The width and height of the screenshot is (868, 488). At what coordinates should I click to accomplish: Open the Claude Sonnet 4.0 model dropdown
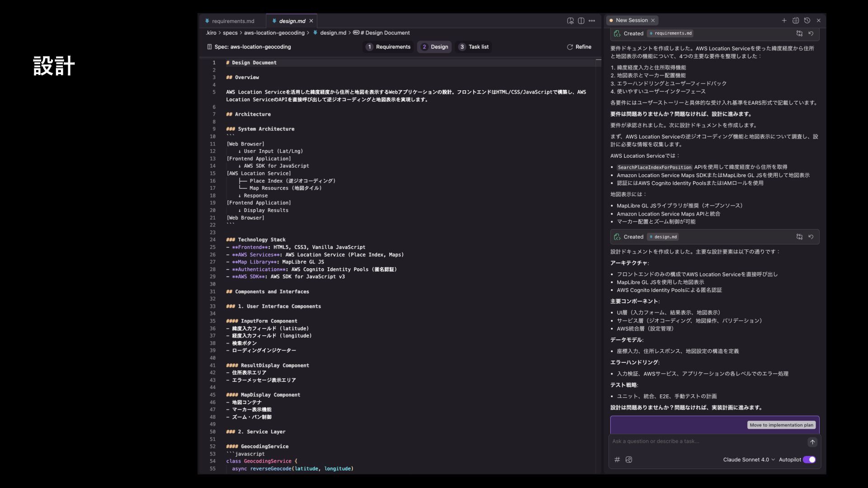[x=749, y=460]
